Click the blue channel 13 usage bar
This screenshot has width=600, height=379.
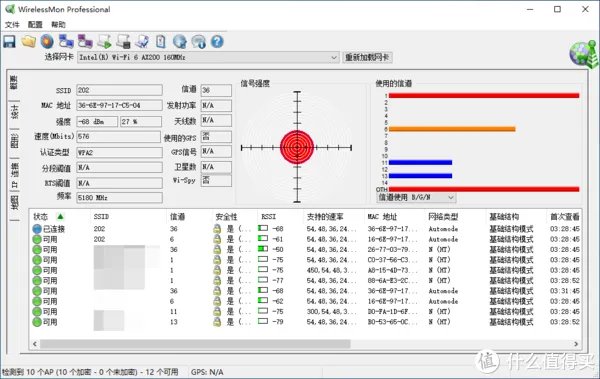[420, 176]
